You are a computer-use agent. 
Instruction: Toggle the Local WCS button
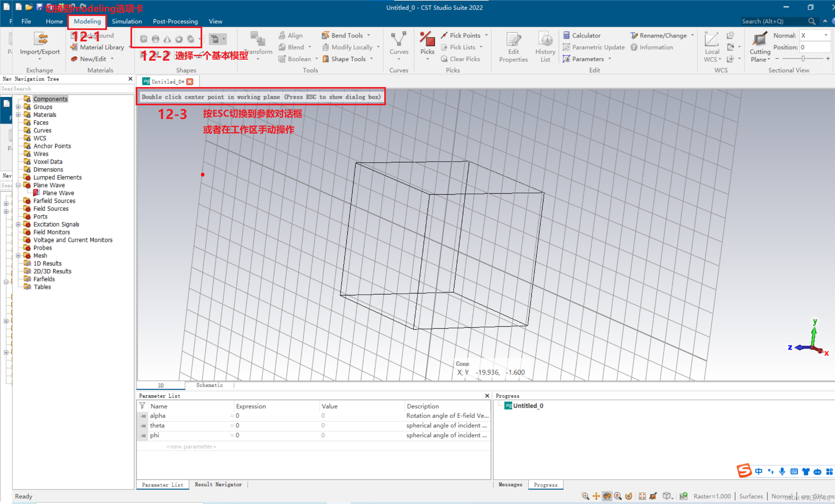pos(711,40)
